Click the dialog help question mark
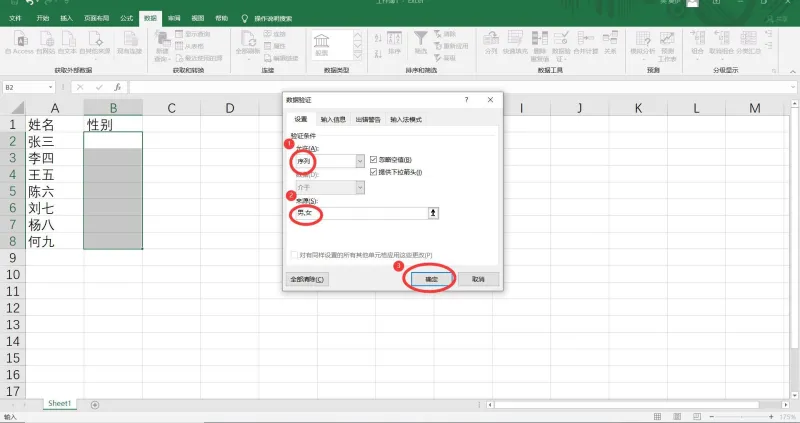The height and width of the screenshot is (423, 800). (466, 99)
